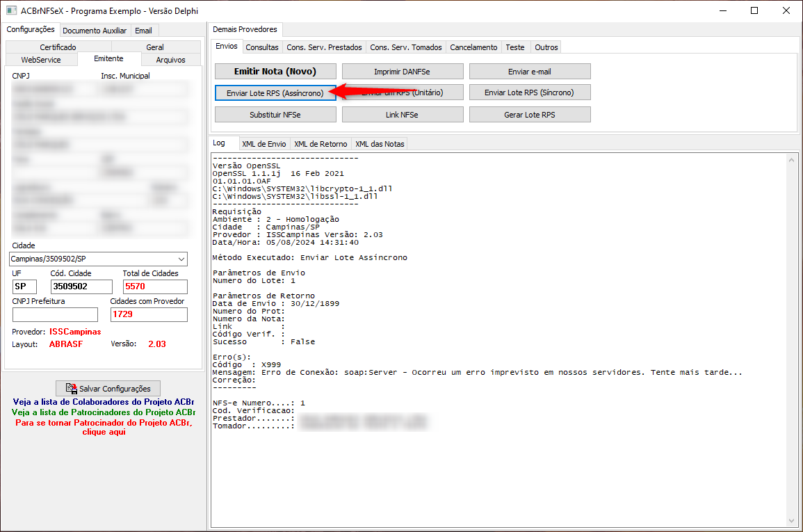
Task: Switch to the Consultas tab
Action: click(x=261, y=47)
